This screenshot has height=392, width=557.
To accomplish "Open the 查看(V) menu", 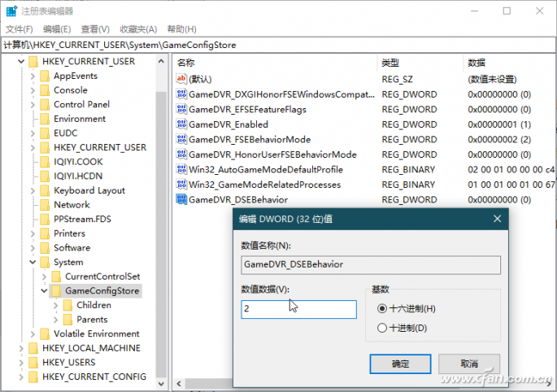I will coord(95,29).
